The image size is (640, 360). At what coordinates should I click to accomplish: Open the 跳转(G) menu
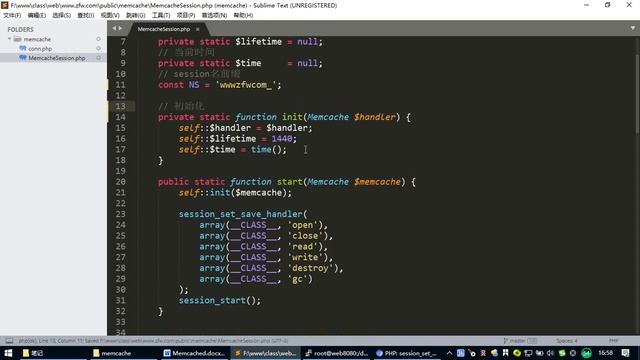tap(136, 15)
